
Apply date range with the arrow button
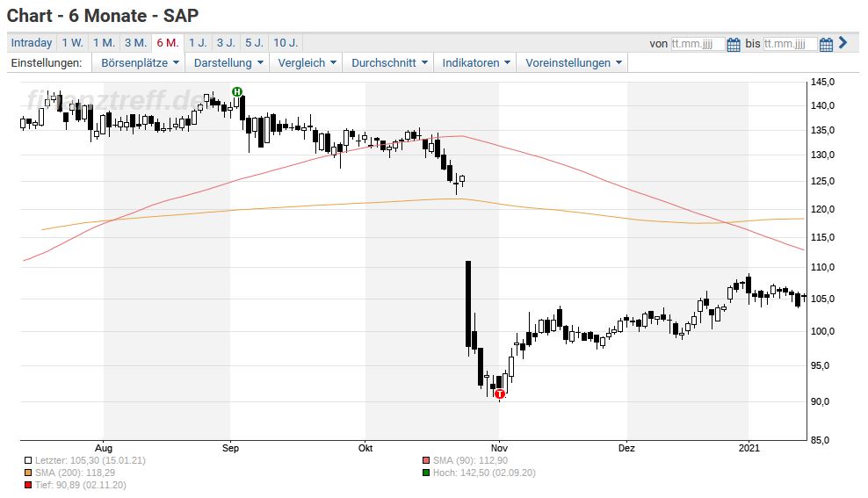tap(843, 43)
